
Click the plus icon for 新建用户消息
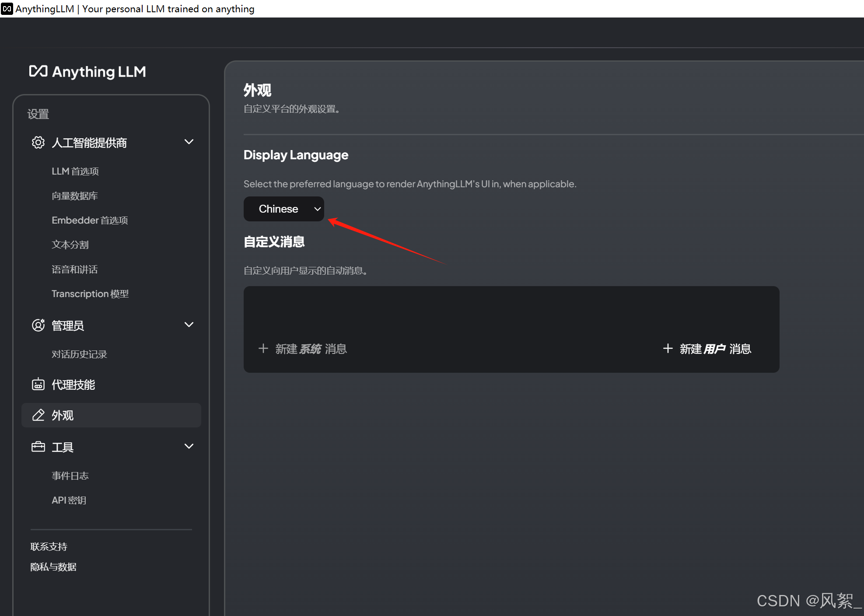(x=668, y=349)
